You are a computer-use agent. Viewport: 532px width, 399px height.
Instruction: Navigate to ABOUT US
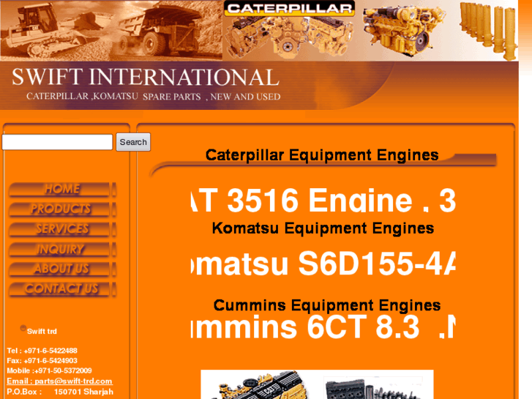[62, 269]
